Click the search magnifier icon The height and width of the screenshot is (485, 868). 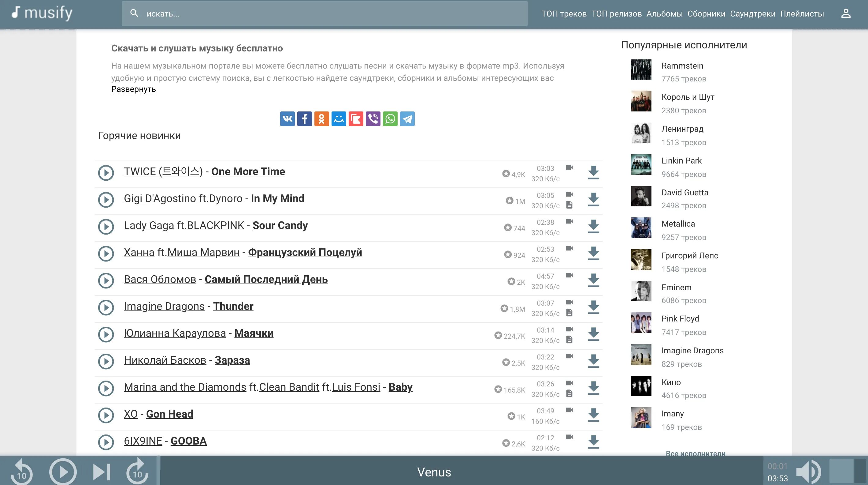click(134, 13)
